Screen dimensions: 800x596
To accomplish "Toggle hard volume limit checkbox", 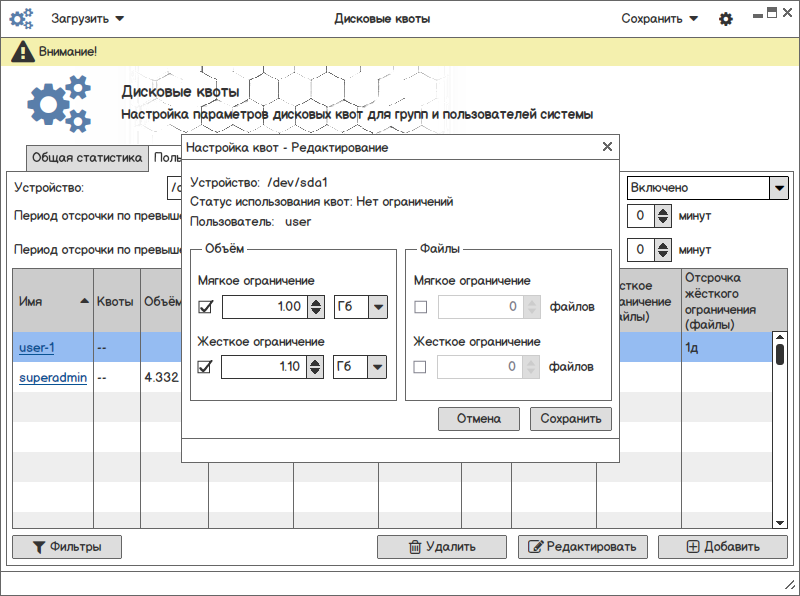I will [205, 367].
